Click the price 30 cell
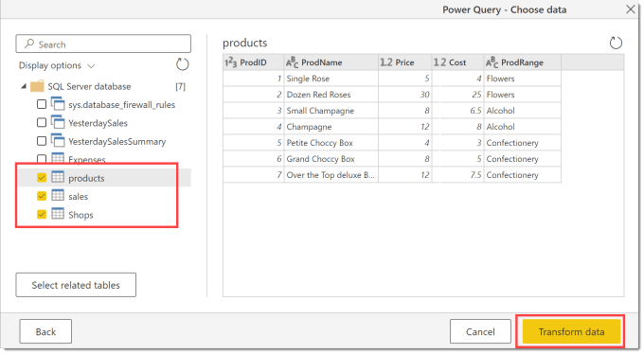Screen dimensions: 644x354 click(405, 95)
